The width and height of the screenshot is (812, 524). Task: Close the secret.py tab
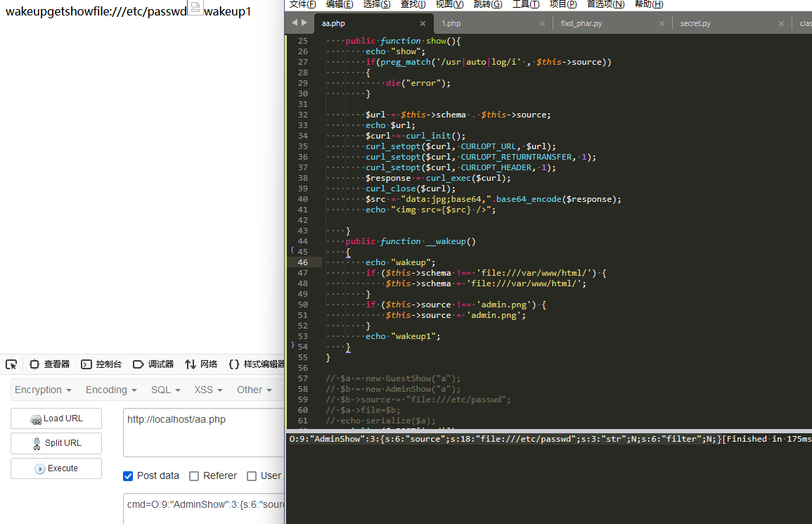pos(782,23)
